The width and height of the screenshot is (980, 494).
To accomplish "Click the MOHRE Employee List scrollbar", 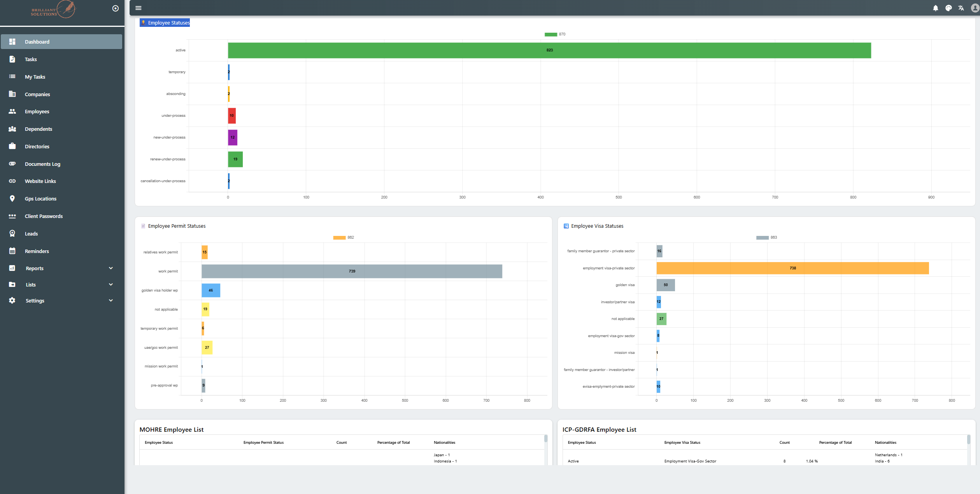I will point(545,439).
